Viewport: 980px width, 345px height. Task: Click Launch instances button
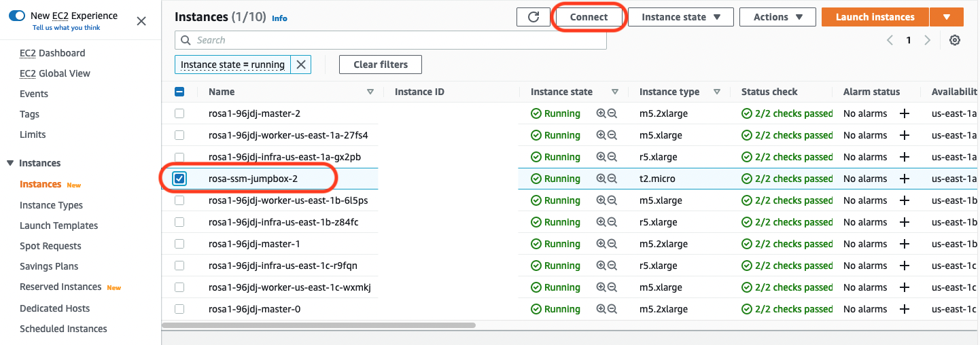pyautogui.click(x=875, y=17)
